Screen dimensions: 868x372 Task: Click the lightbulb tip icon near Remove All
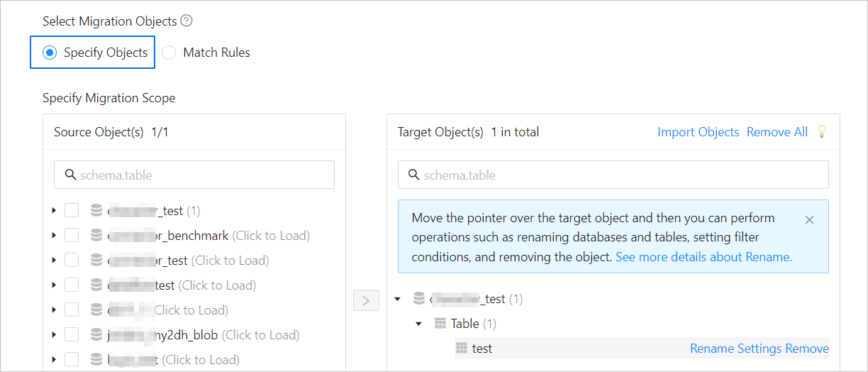822,131
